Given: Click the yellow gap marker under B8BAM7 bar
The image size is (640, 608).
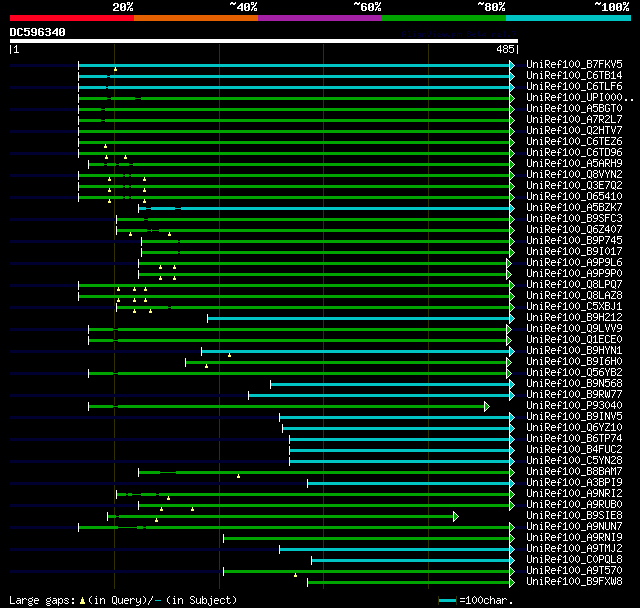Looking at the screenshot, I should [x=238, y=476].
